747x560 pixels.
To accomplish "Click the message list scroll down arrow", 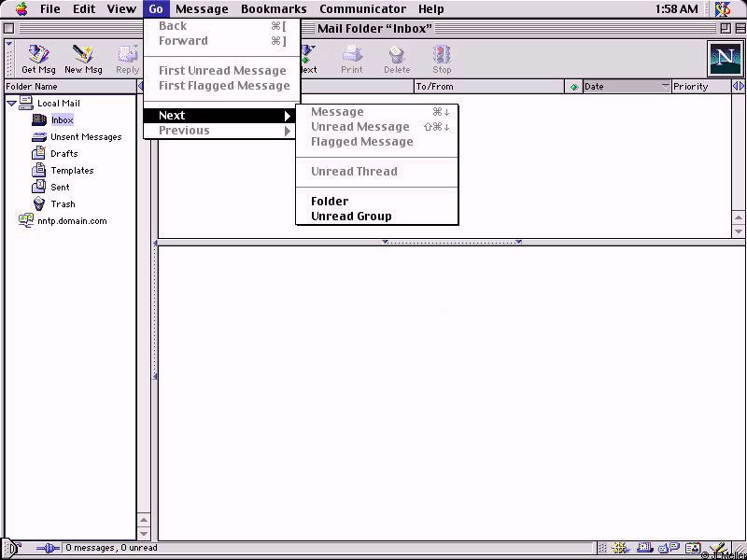I will point(739,231).
